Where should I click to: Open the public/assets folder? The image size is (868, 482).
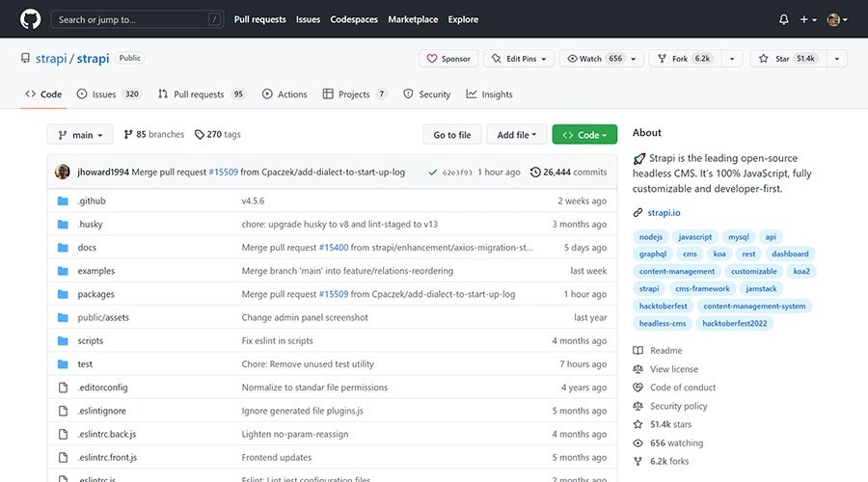point(103,317)
